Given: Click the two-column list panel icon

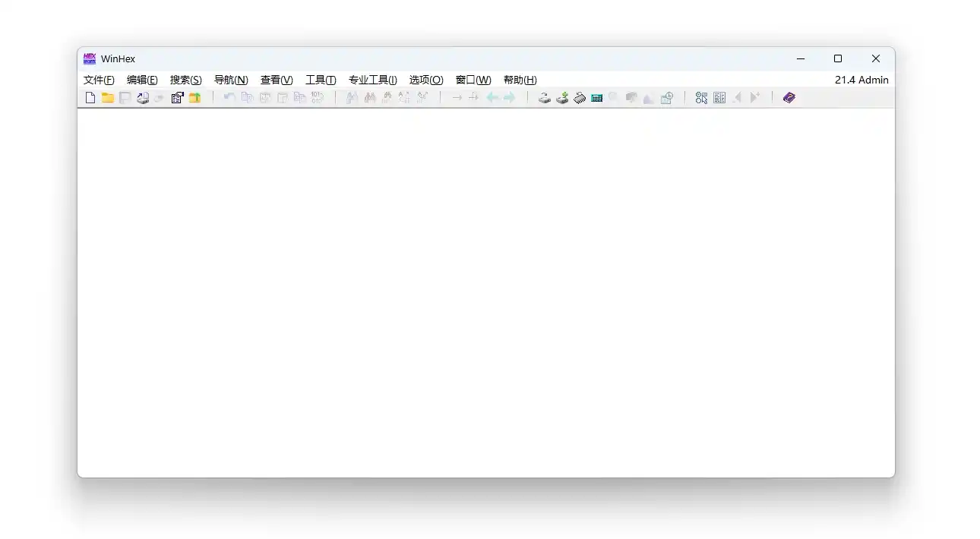Looking at the screenshot, I should tap(719, 98).
